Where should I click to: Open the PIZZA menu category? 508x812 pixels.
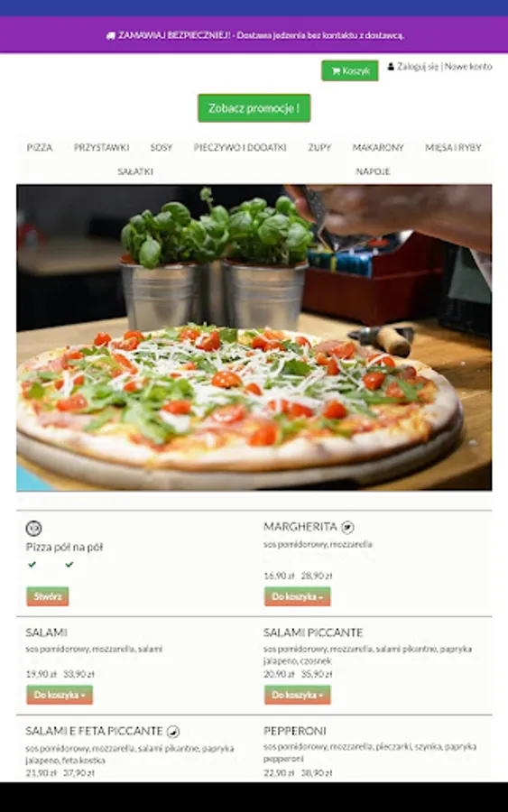click(x=40, y=148)
